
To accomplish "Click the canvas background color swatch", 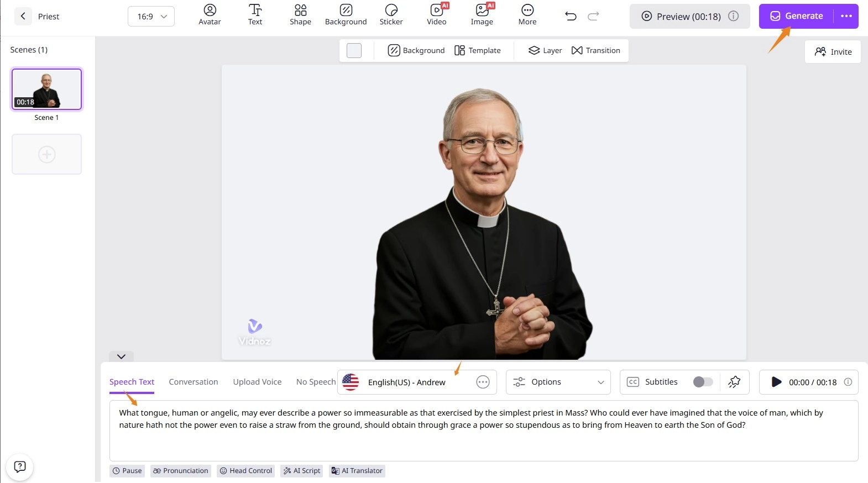I will pyautogui.click(x=354, y=50).
